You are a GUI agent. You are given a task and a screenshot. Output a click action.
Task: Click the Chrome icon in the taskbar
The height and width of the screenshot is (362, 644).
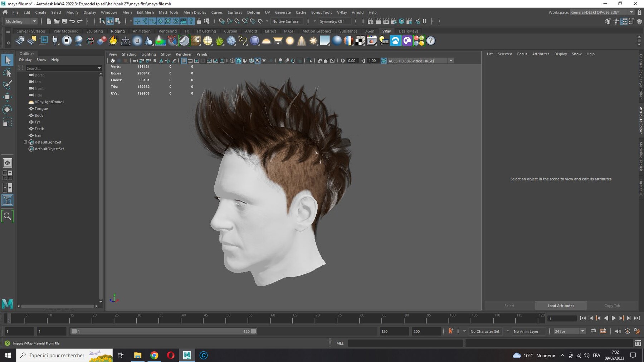coord(154,355)
